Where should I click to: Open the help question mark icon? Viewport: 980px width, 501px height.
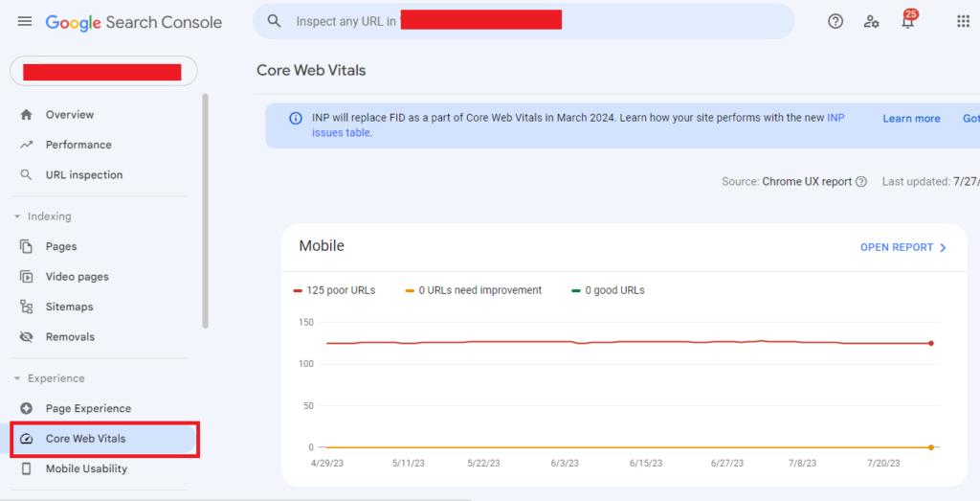click(835, 21)
